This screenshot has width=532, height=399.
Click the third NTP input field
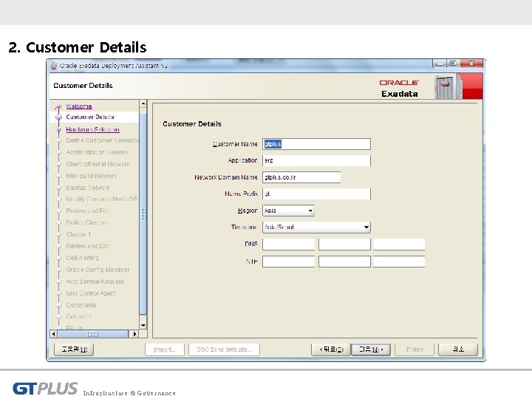tap(399, 262)
